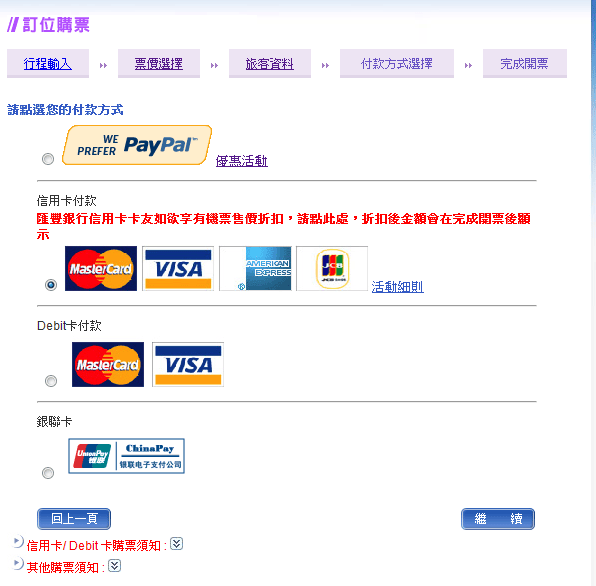The height and width of the screenshot is (586, 596).
Task: Go to the 行程輸入 step tab
Action: coord(48,63)
